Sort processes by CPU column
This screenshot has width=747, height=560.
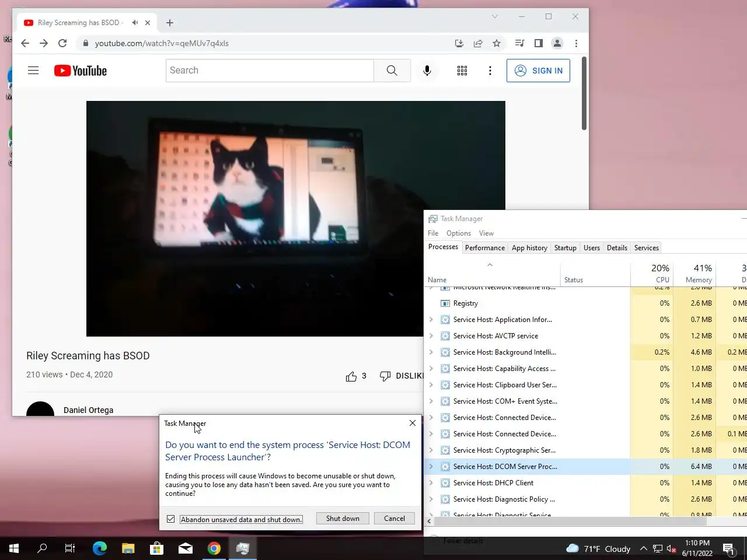tap(652, 273)
